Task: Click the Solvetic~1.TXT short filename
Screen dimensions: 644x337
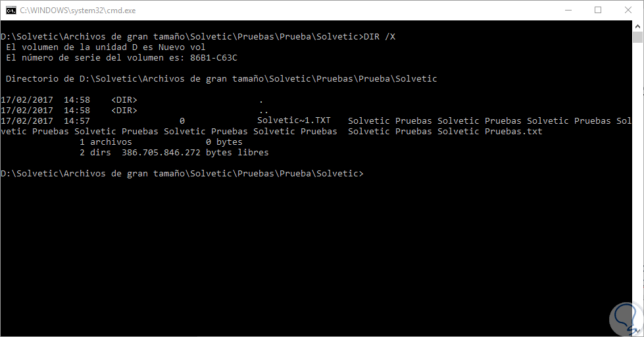Action: tap(295, 121)
